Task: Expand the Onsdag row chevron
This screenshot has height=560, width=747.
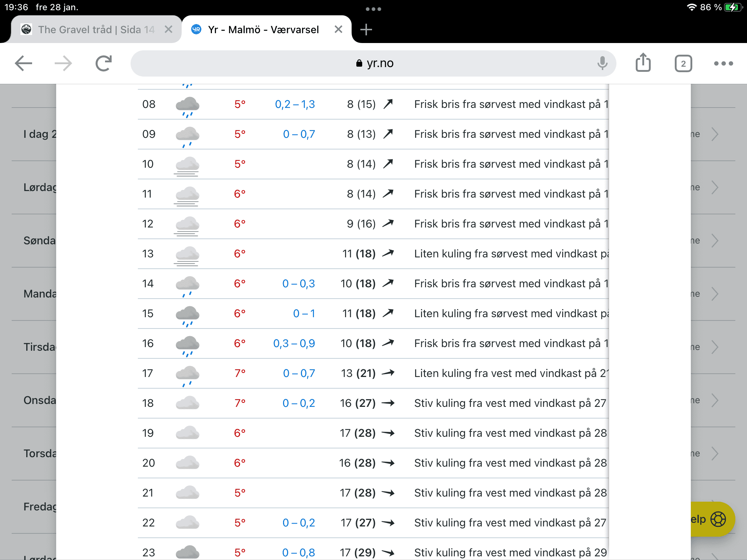Action: click(x=715, y=400)
